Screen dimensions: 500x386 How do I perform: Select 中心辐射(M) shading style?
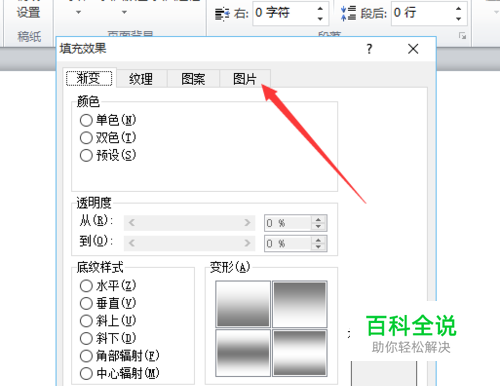click(x=120, y=373)
